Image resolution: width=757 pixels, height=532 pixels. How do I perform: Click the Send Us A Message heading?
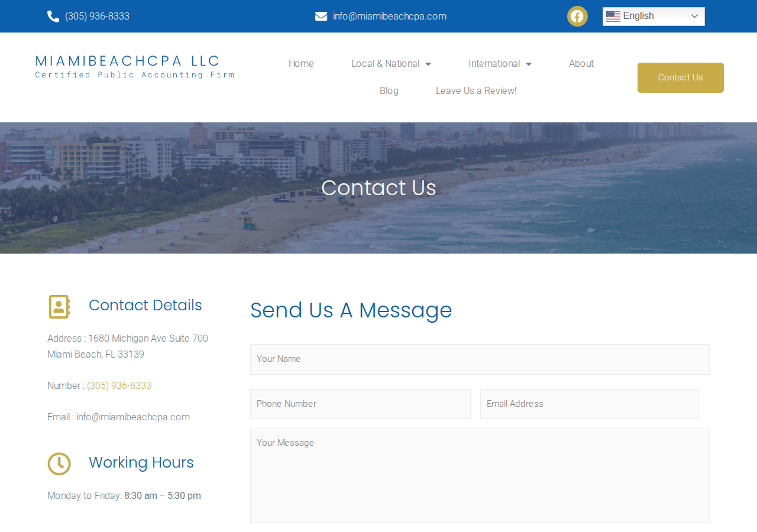coord(351,310)
